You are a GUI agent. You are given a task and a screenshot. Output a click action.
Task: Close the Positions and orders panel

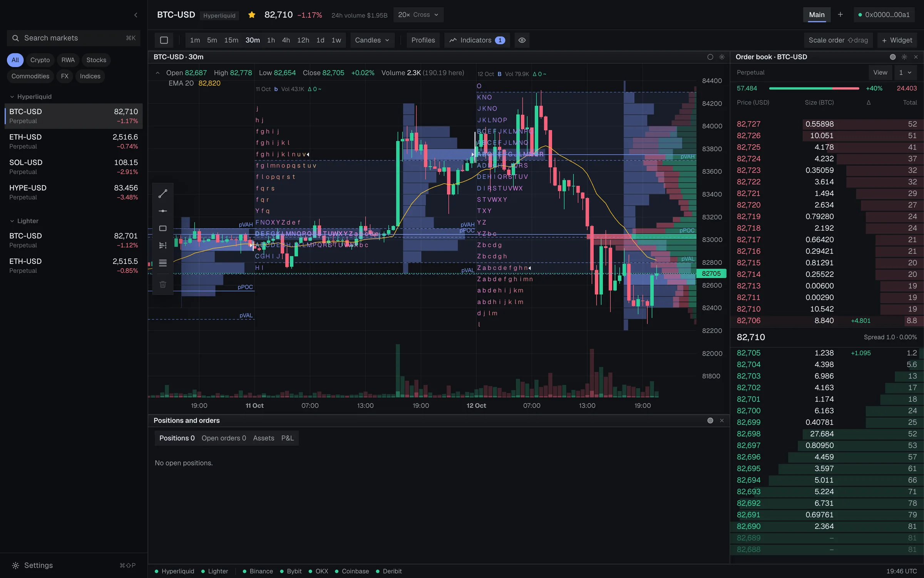(x=722, y=421)
